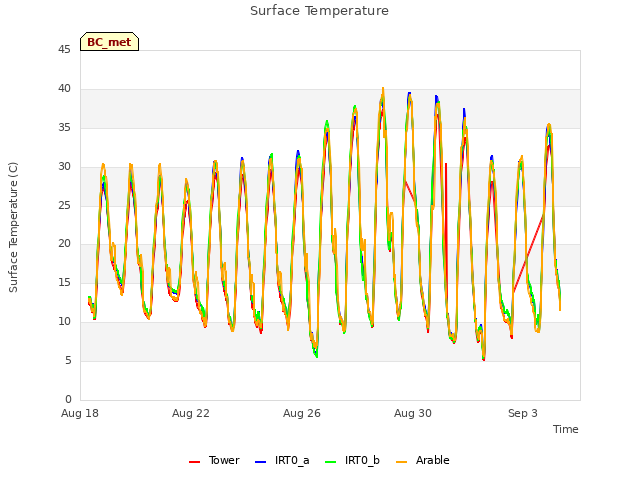Toggle the IRT0_b series in the legend
The height and width of the screenshot is (480, 640).
tap(352, 460)
